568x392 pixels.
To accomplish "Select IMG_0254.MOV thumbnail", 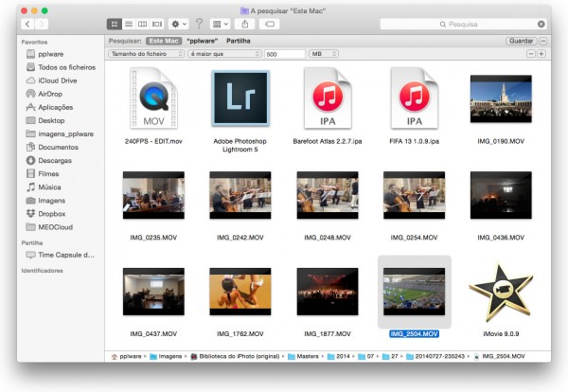I will tap(414, 195).
